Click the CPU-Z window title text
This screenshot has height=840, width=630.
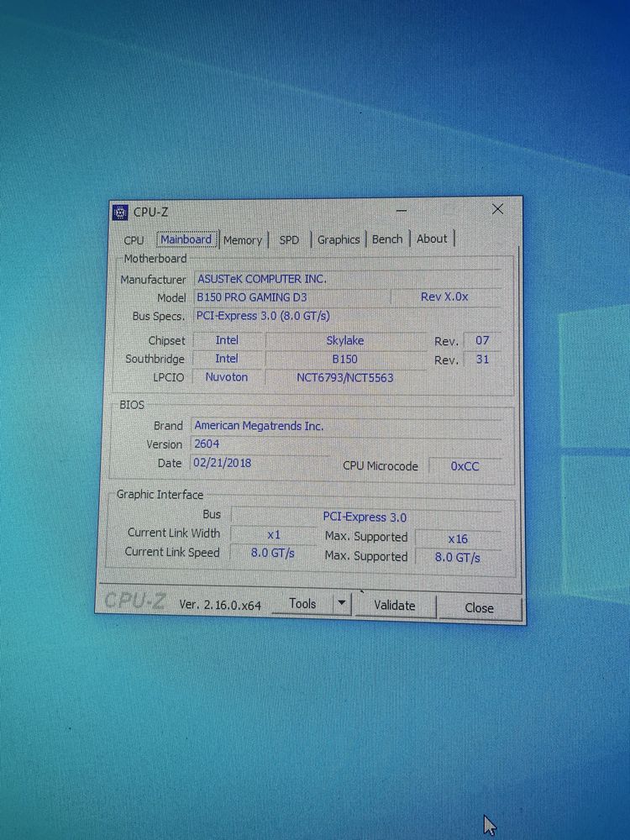(x=150, y=213)
